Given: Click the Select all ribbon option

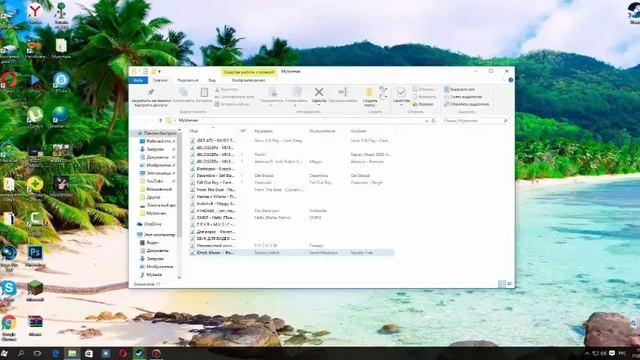Looking at the screenshot, I should 459,89.
